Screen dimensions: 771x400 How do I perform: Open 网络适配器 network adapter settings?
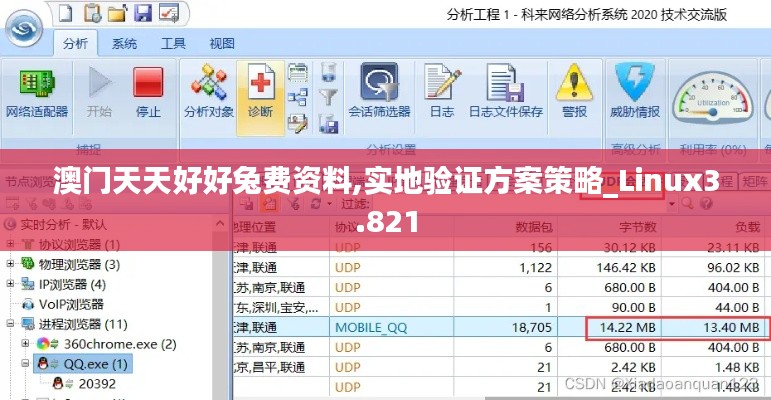tap(37, 94)
